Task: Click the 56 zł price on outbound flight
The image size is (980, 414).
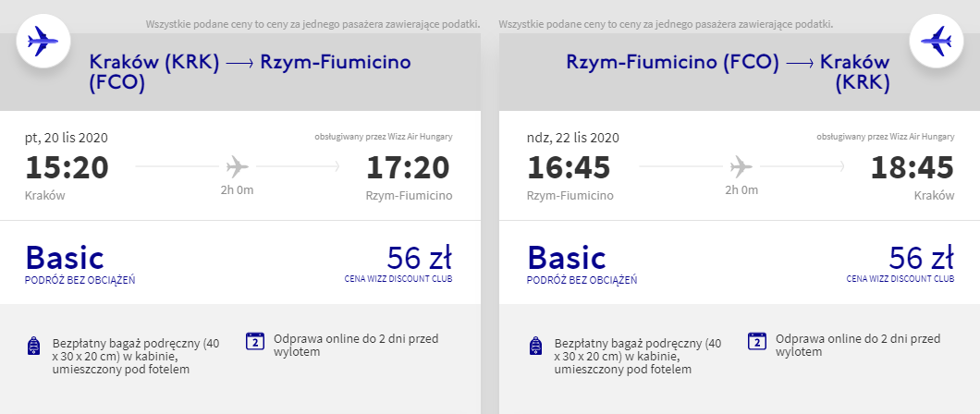Action: (420, 257)
